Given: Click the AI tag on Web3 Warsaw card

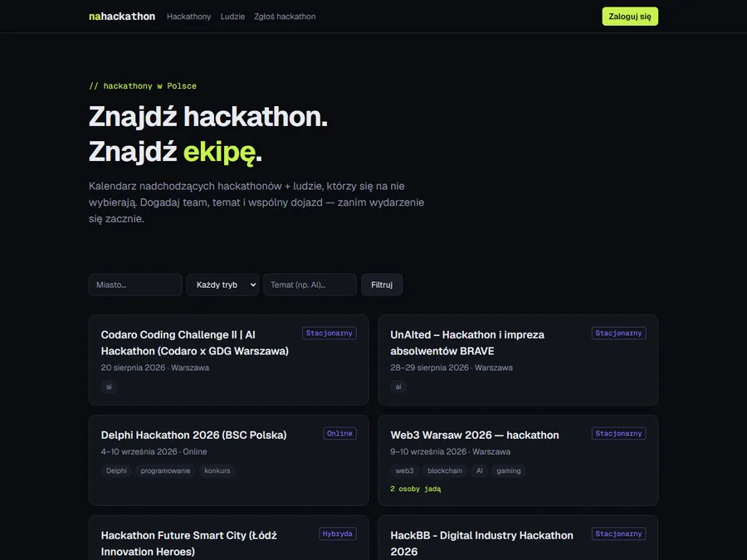Looking at the screenshot, I should pos(479,471).
